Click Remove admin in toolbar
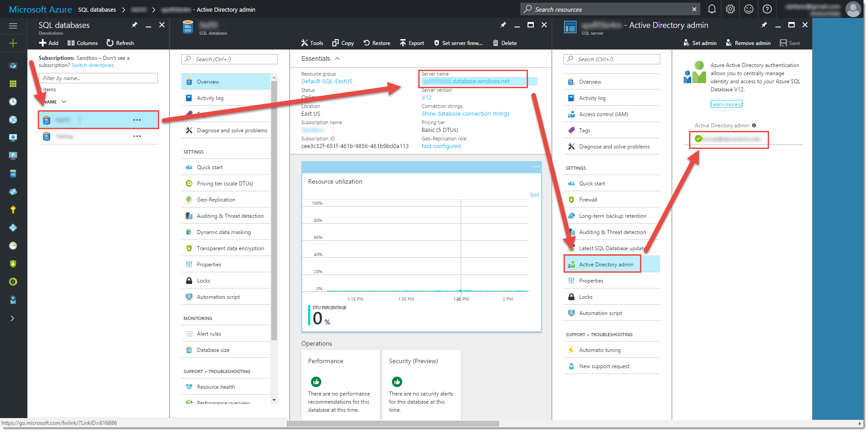Screen dimensions: 868x432 pos(748,43)
